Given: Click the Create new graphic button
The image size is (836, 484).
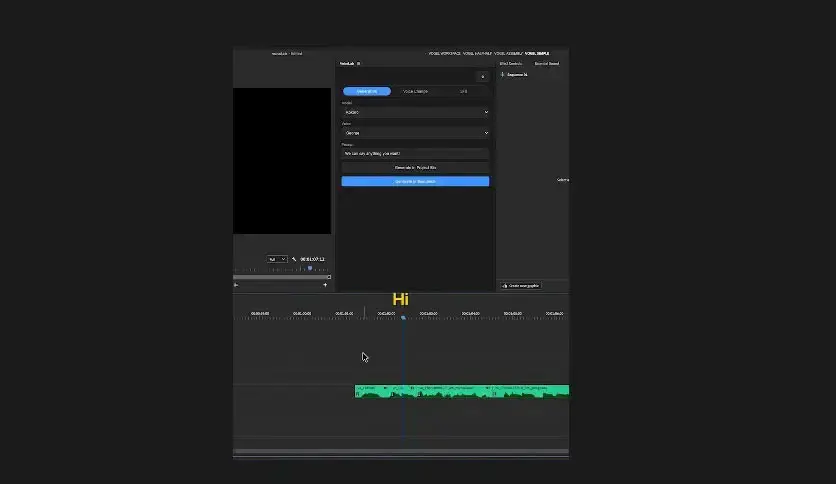Looking at the screenshot, I should (x=521, y=286).
